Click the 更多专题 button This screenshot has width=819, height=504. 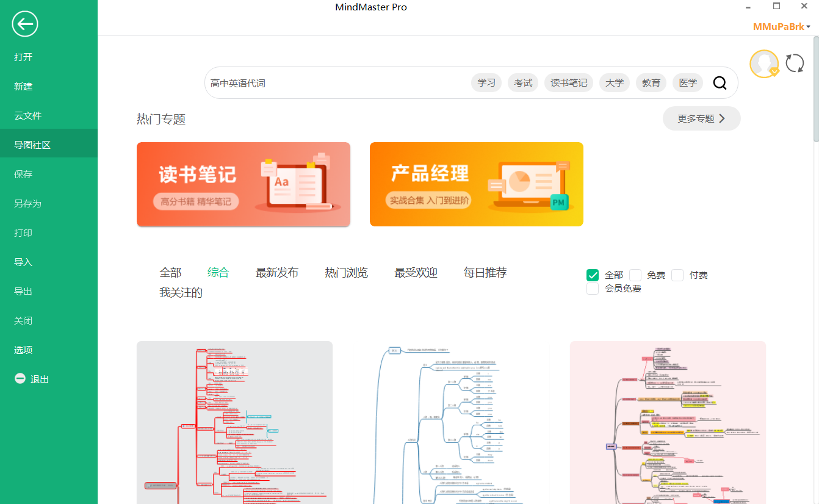[x=702, y=118]
